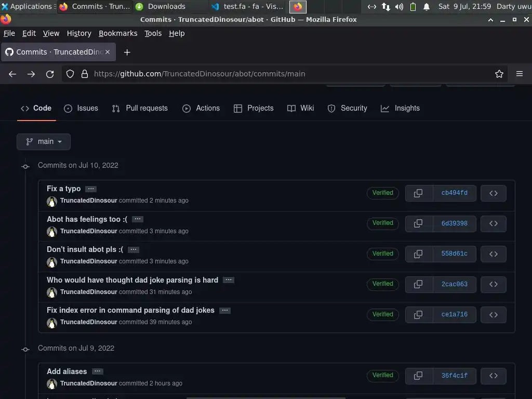Open the File menu
532x399 pixels.
tap(9, 33)
